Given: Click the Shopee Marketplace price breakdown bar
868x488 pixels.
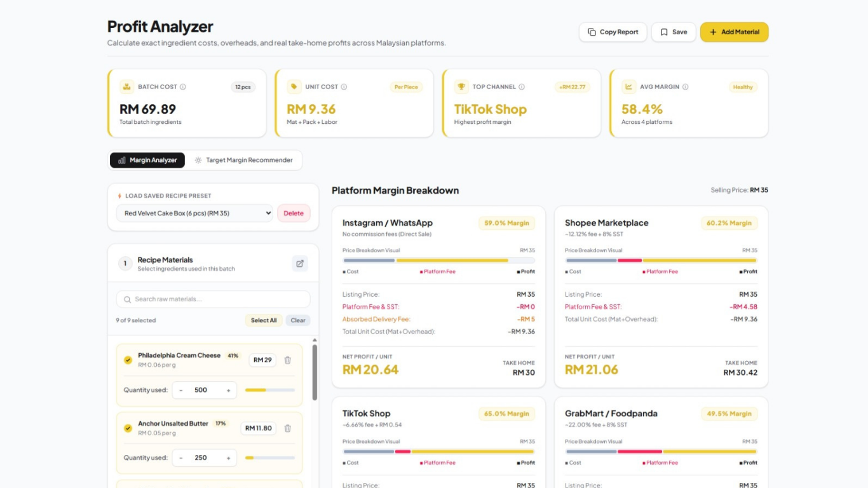Looking at the screenshot, I should [x=661, y=261].
